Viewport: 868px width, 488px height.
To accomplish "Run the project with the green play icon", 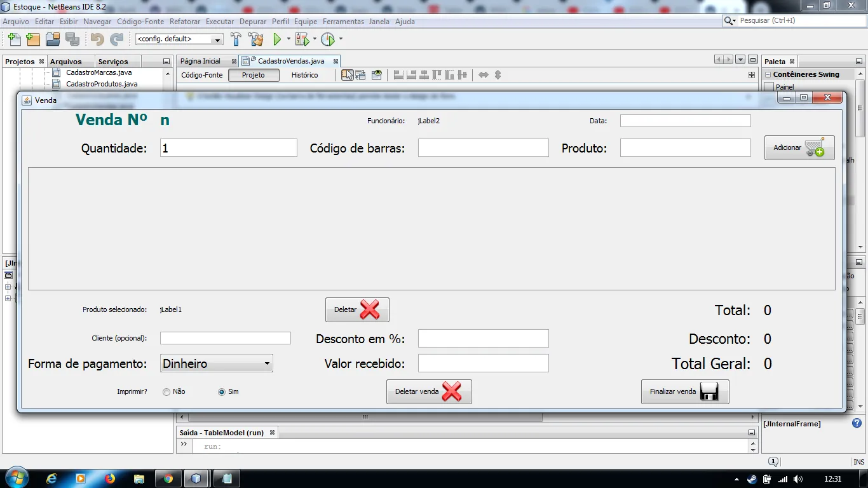I will [277, 39].
